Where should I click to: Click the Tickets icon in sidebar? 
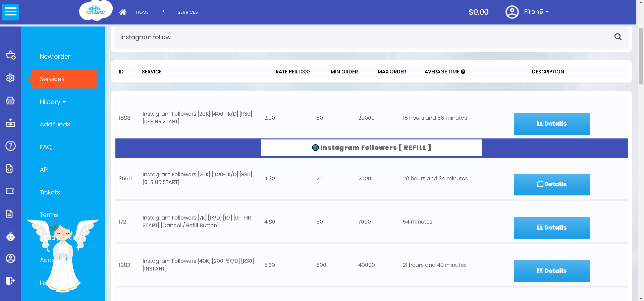10,191
